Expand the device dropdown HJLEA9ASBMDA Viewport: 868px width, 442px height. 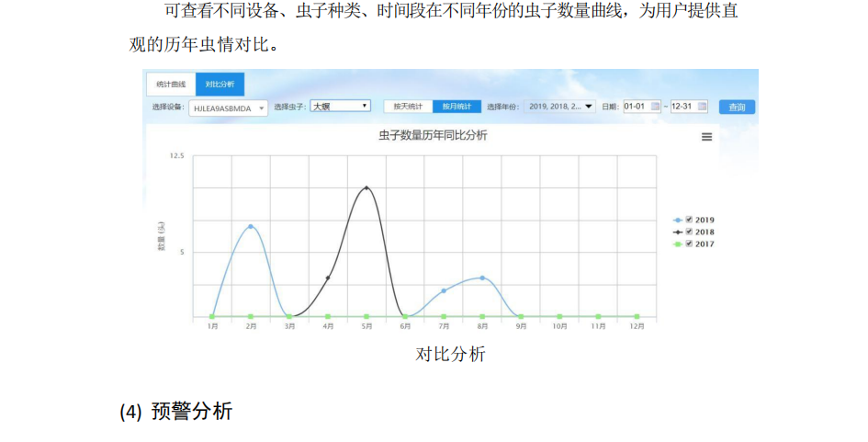coord(228,108)
